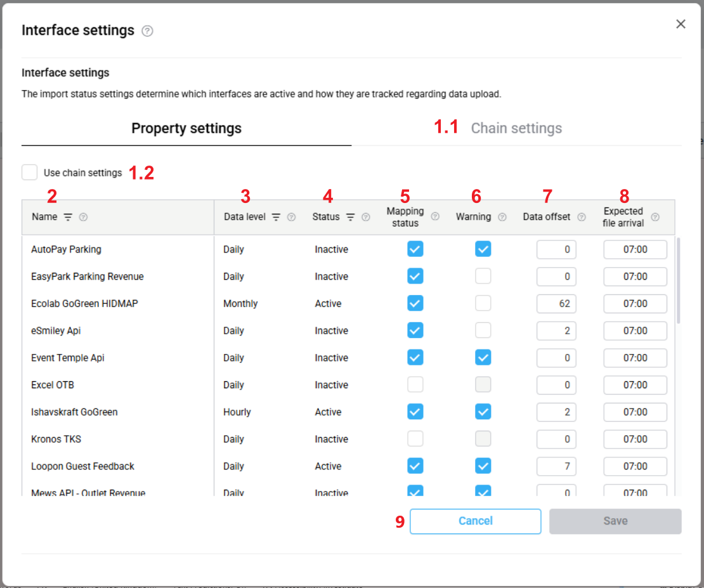
Task: Click Data offset field for eSmiley Api
Action: click(556, 330)
